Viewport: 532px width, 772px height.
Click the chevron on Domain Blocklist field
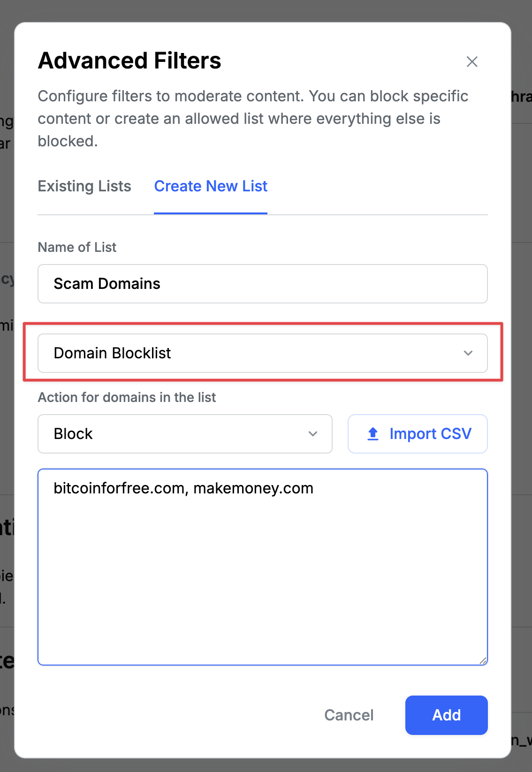[468, 353]
